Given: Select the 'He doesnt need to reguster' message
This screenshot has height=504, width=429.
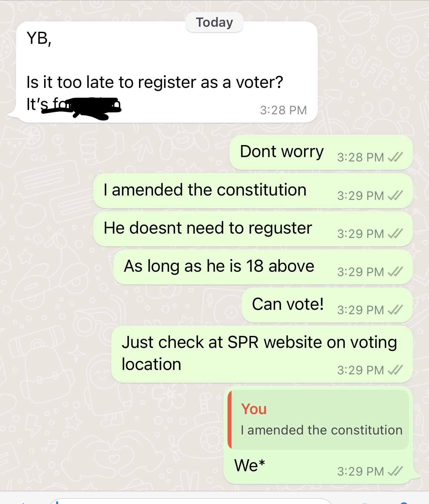Looking at the screenshot, I should point(253,229).
